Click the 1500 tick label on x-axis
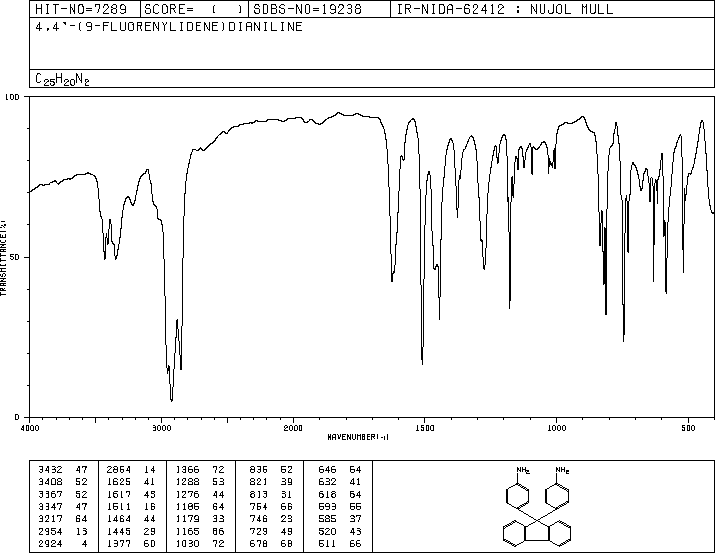The height and width of the screenshot is (553, 715). click(x=425, y=428)
